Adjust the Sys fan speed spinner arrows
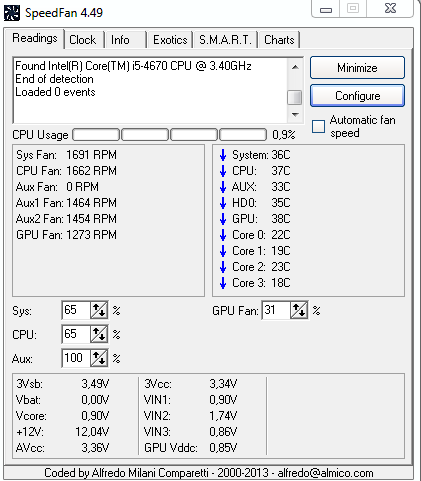 (x=99, y=310)
